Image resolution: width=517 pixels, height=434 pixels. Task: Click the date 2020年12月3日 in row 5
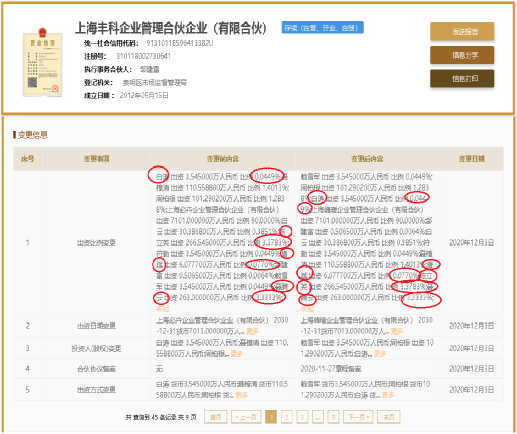(471, 390)
